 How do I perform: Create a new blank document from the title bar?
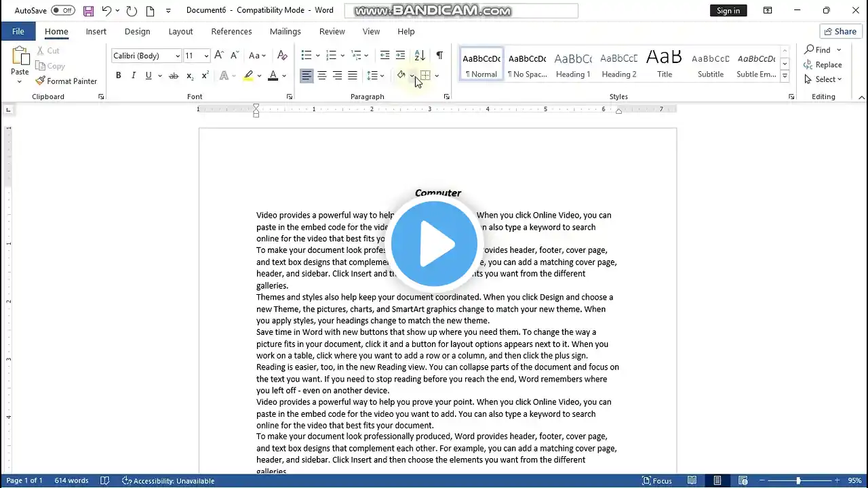pyautogui.click(x=150, y=11)
